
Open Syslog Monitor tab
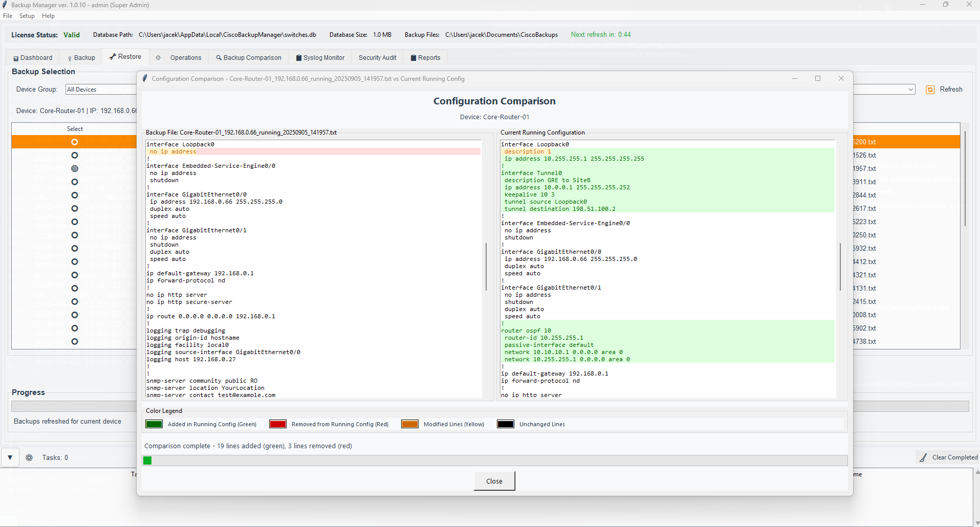point(320,58)
